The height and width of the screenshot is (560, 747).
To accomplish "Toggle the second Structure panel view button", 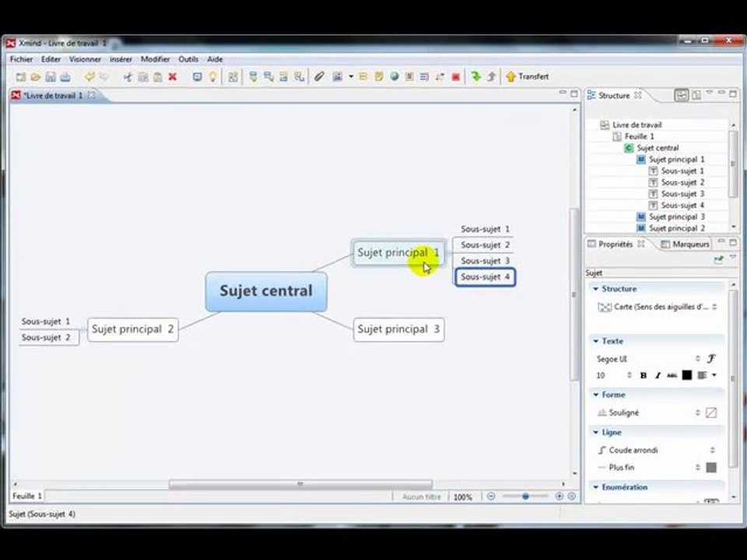I will click(x=696, y=95).
